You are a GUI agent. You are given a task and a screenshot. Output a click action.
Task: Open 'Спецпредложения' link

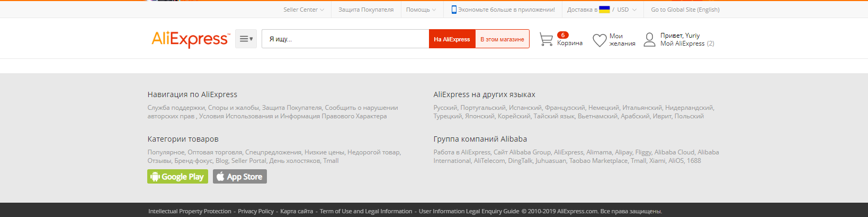pos(273,152)
